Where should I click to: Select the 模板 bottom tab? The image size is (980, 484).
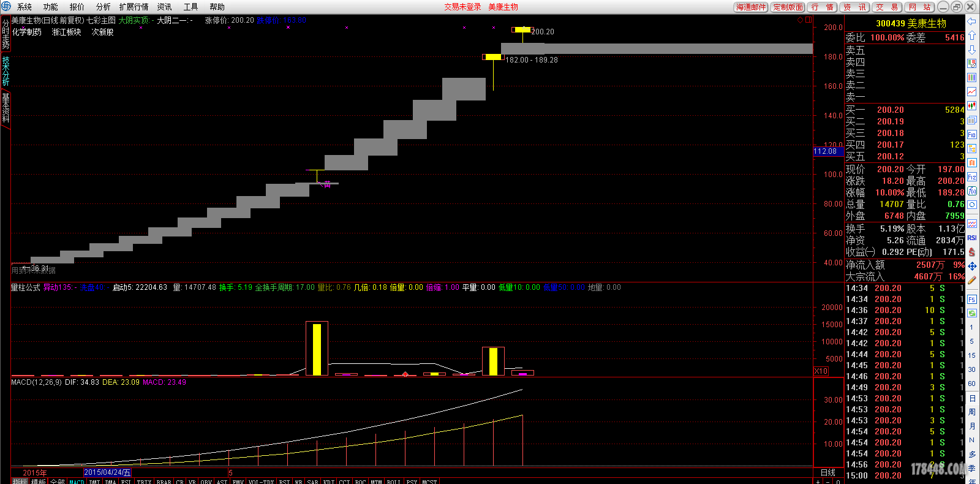(x=39, y=482)
